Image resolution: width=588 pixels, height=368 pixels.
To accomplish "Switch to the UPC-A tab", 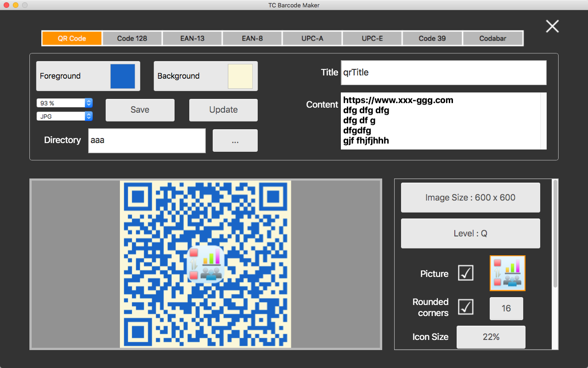I will point(312,38).
